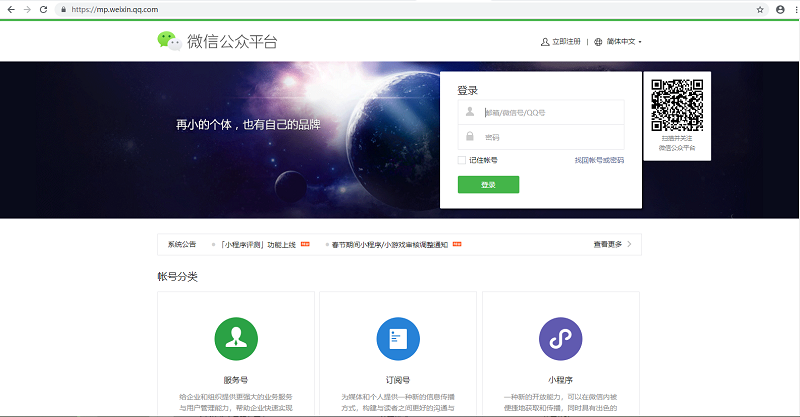This screenshot has width=800, height=417.
Task: Toggle the 记住帐号 remember account checkbox
Action: (462, 160)
